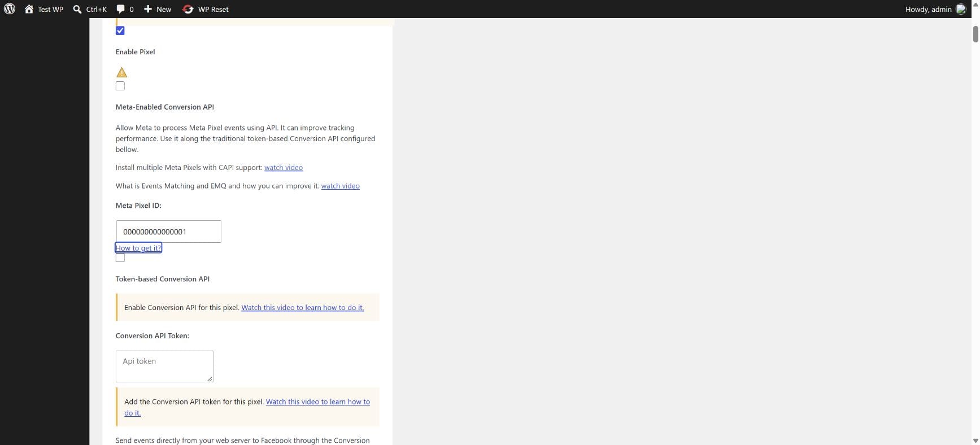The width and height of the screenshot is (980, 445).
Task: Click the How to get it? link
Action: [x=138, y=248]
